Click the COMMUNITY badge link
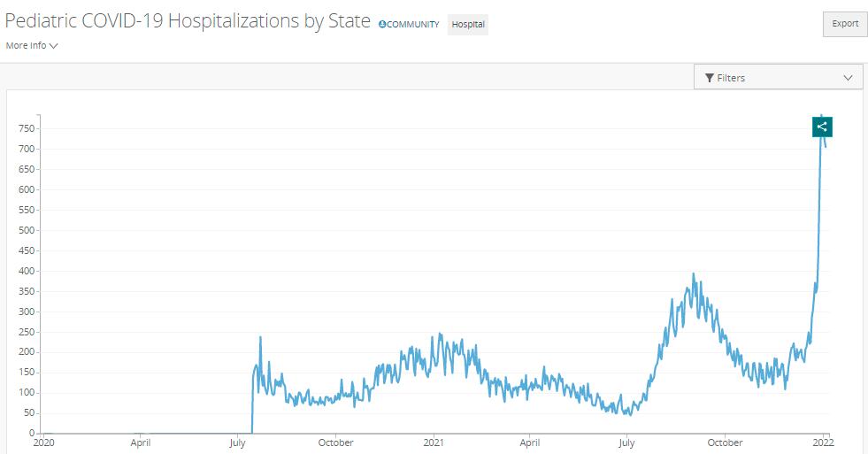The width and height of the screenshot is (868, 454). 409,25
